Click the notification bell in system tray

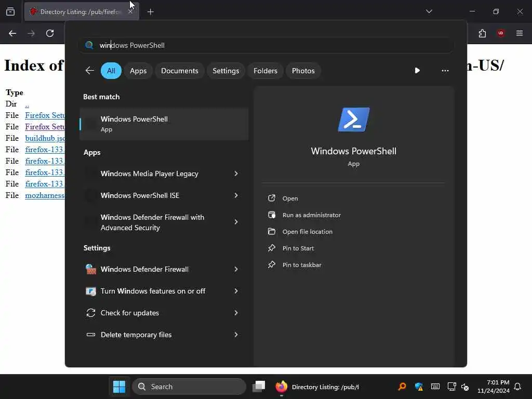click(517, 387)
